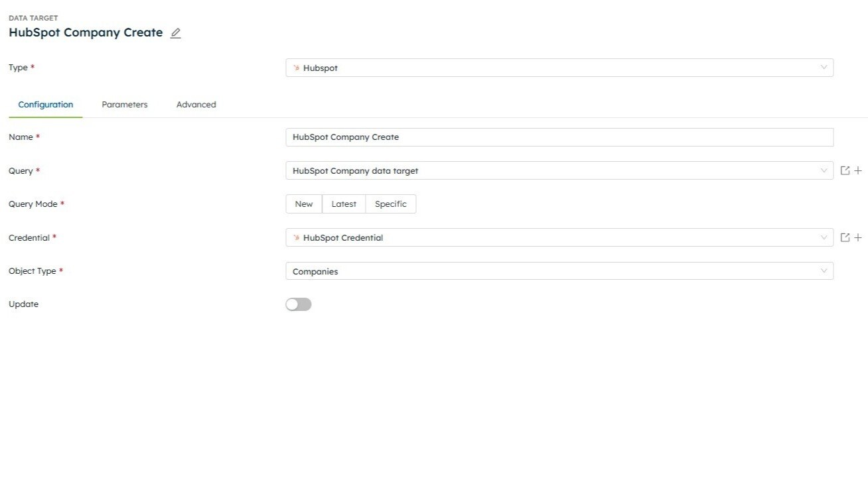Click the HubSpot Company Create heading

click(86, 32)
